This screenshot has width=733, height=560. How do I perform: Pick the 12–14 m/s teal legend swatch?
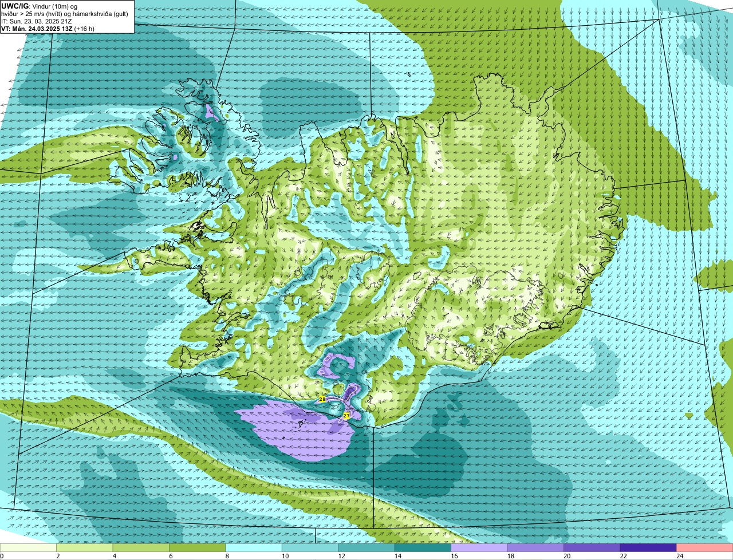366,548
